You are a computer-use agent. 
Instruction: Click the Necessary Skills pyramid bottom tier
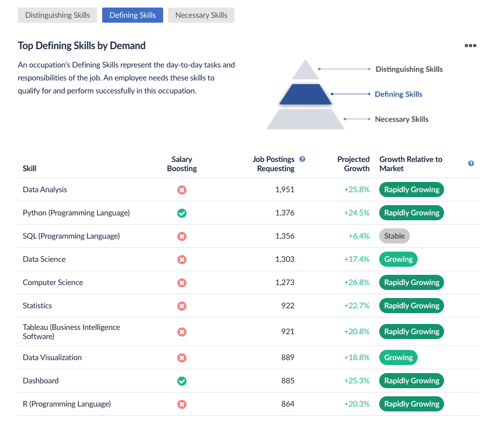pos(305,119)
